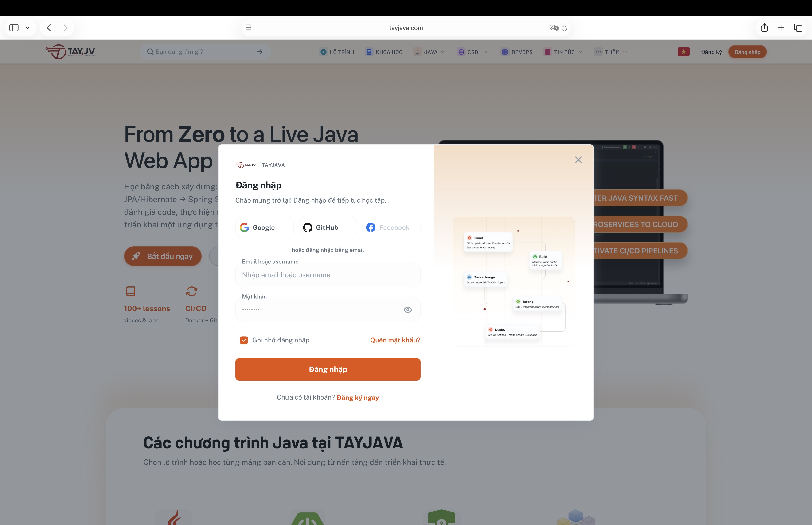Focus the Email hoặc username field

coord(328,275)
